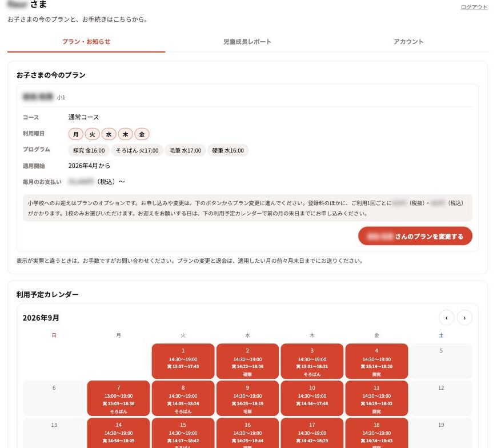
Task: Open calendar day 2 with 硬筆
Action: pyautogui.click(x=247, y=361)
